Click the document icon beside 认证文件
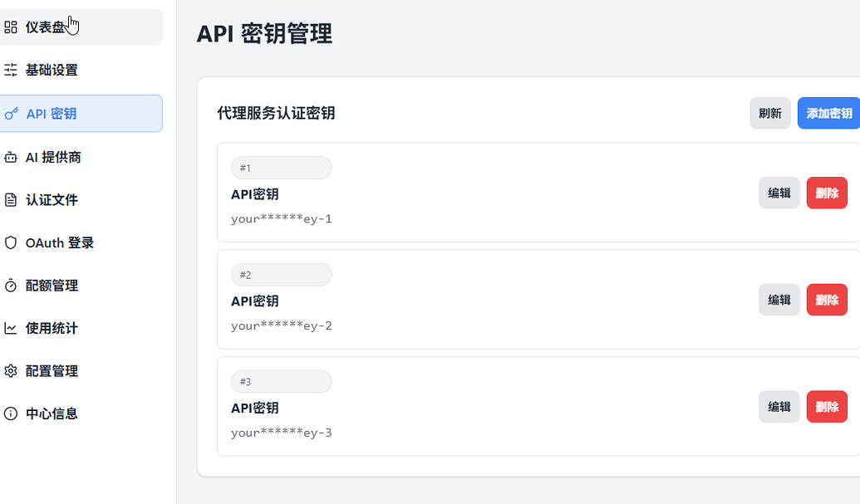Screen dimensions: 860x504 pos(11,200)
